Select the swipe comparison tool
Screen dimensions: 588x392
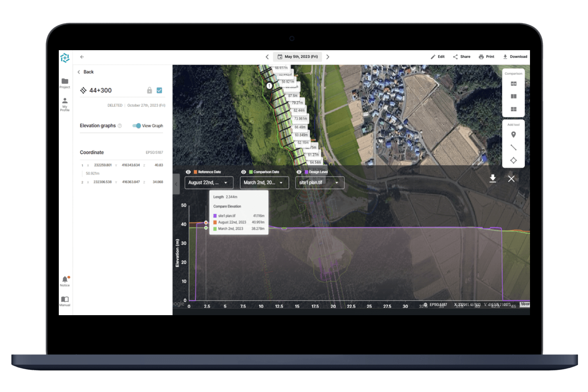click(513, 83)
